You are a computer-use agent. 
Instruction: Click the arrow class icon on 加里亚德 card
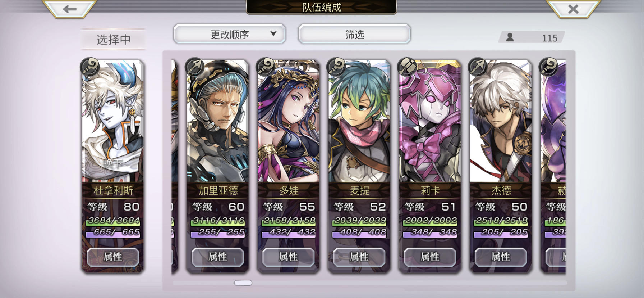195,67
